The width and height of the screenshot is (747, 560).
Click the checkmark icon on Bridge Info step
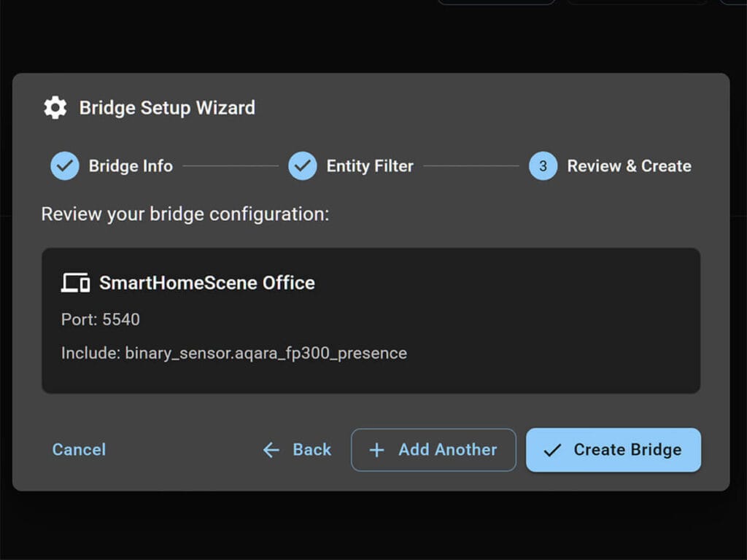[x=64, y=166]
